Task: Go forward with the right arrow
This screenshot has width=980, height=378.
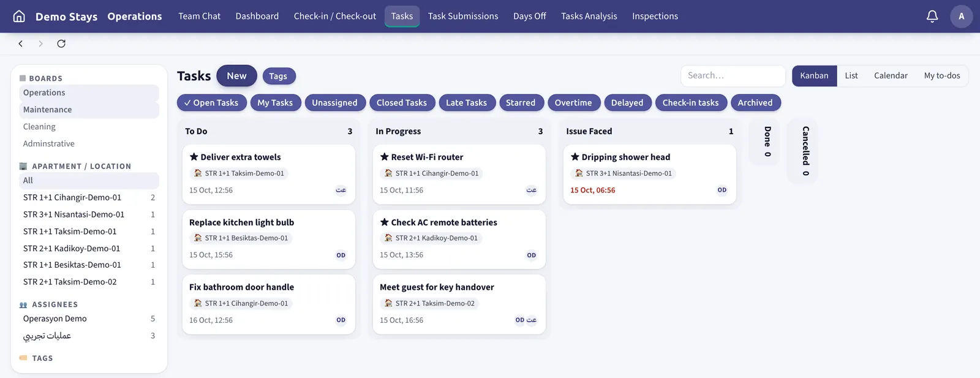Action: coord(40,43)
